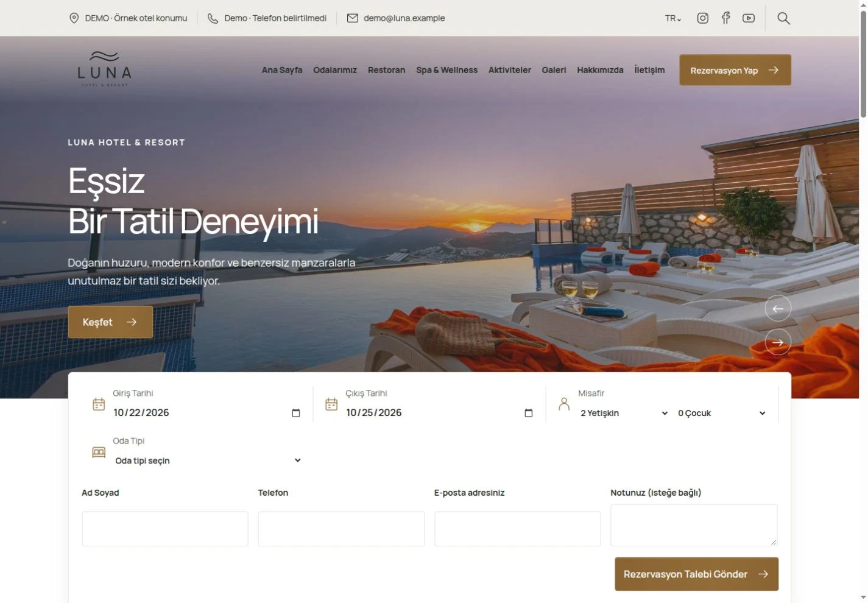Open the Facebook page icon
This screenshot has width=868, height=603.
click(x=725, y=18)
